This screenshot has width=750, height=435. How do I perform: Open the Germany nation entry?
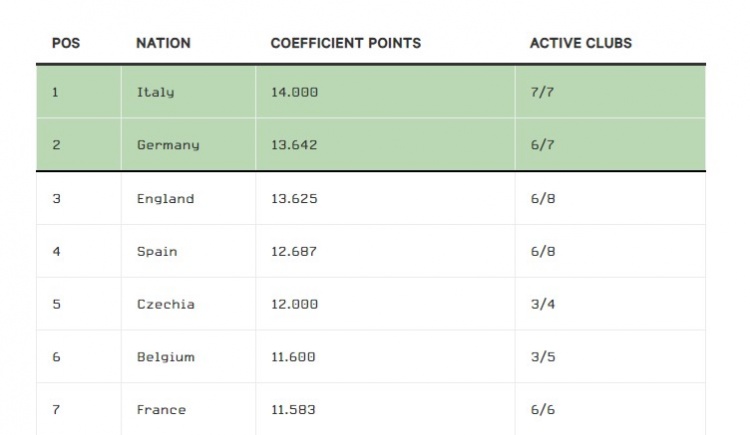click(x=168, y=145)
